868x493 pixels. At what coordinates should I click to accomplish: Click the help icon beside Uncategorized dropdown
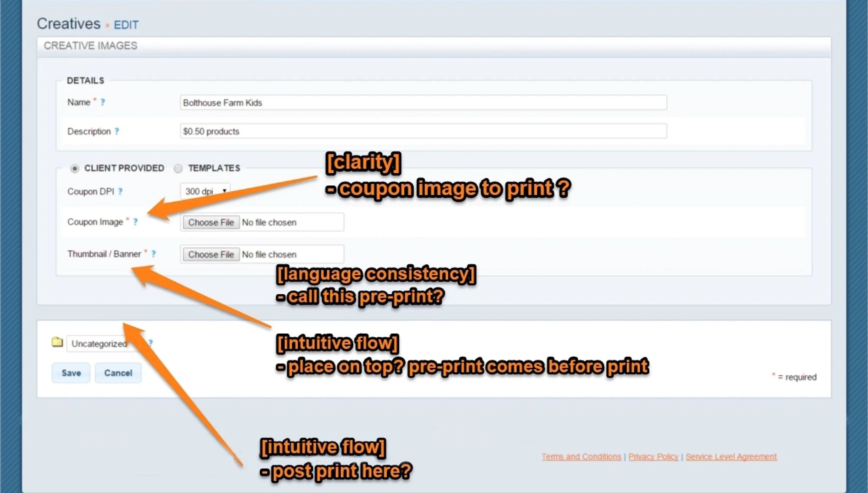click(x=151, y=343)
